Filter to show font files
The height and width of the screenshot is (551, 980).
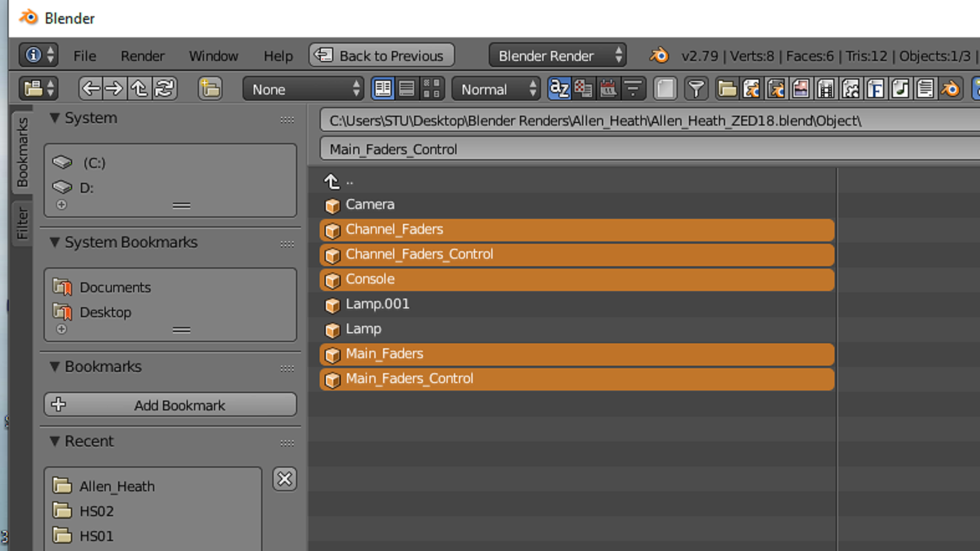(x=876, y=89)
